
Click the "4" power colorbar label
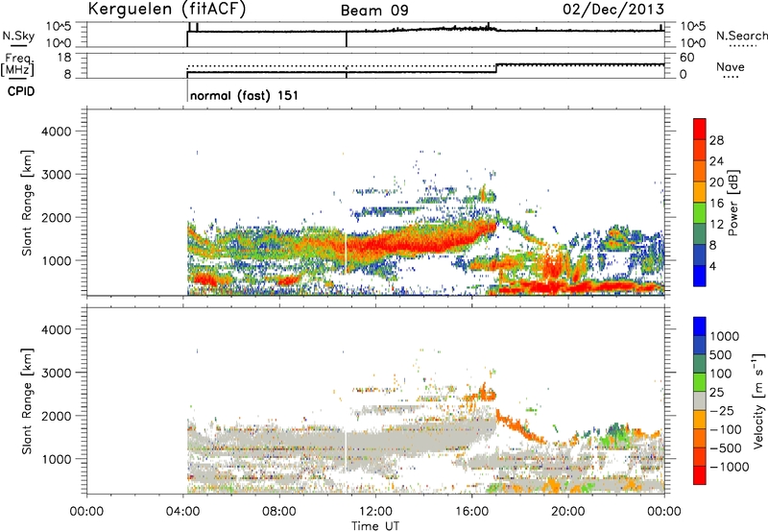tap(712, 267)
